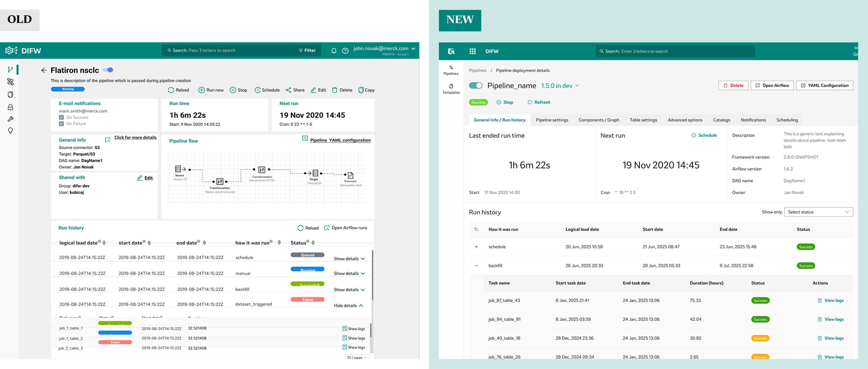Click Stop in the old pipeline toolbar
Image resolution: width=868 pixels, height=369 pixels.
pos(239,90)
